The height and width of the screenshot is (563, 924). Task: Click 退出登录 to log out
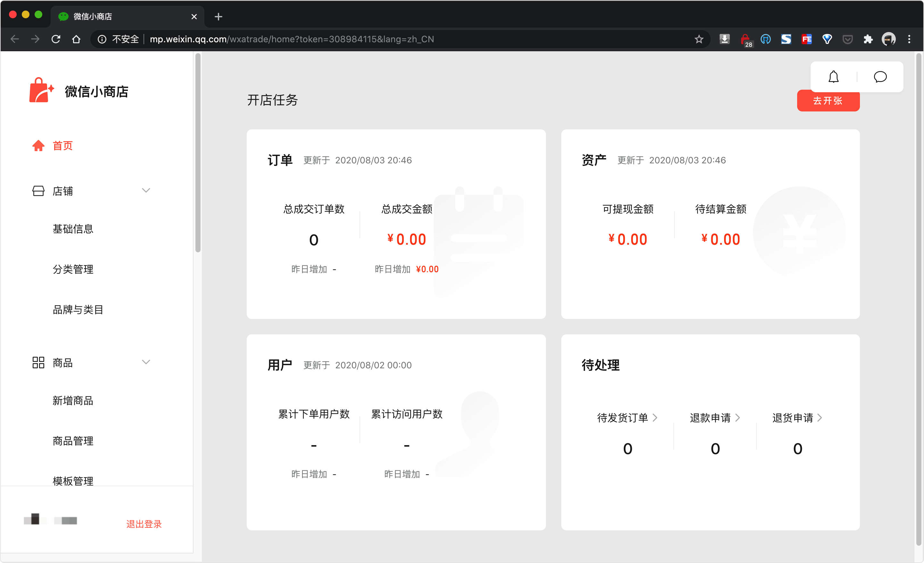click(144, 524)
